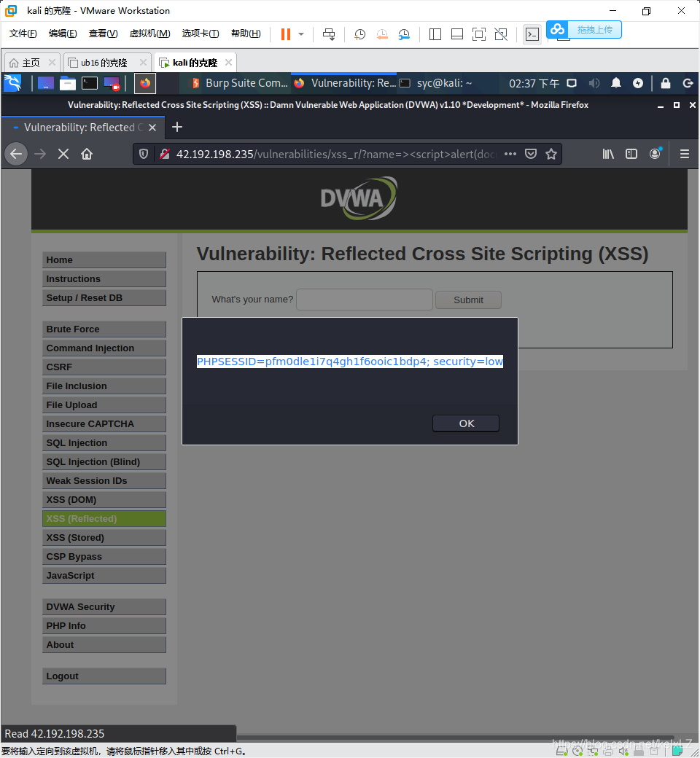Viewport: 700px width, 758px height.
Task: Open the 虚拟机(M) menu
Action: coord(149,34)
